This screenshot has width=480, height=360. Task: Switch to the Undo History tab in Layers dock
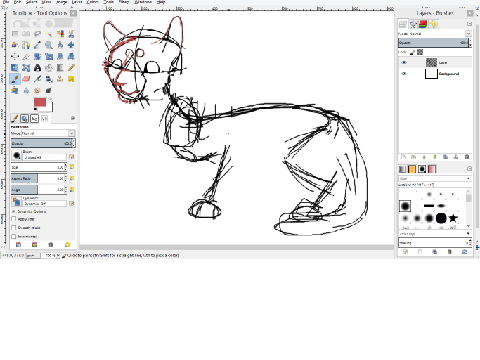click(433, 24)
